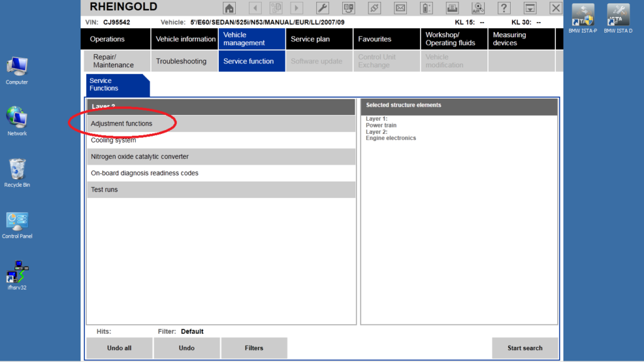The image size is (644, 362).
Task: Open the ifhsrv32 desktop shortcut
Action: [x=17, y=275]
